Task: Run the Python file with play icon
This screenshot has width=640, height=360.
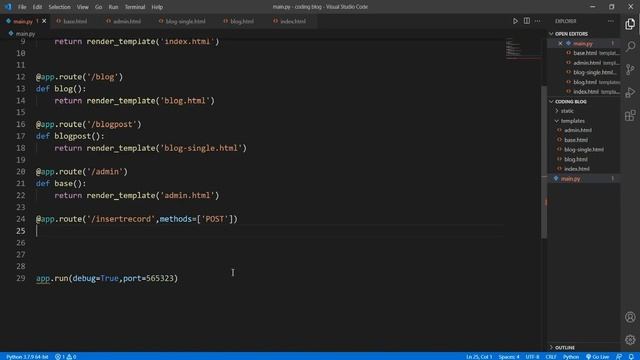Action: point(515,21)
